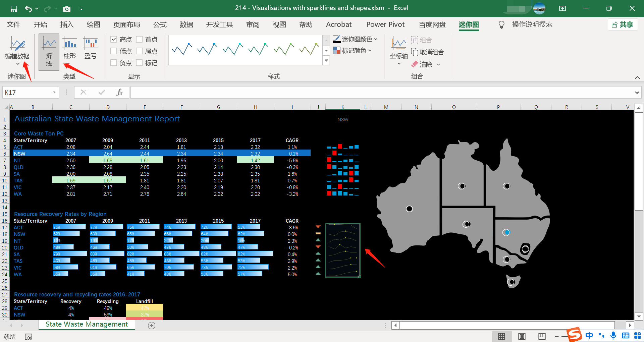Click the Sogou input method S icon
The image size is (644, 342).
(x=575, y=335)
